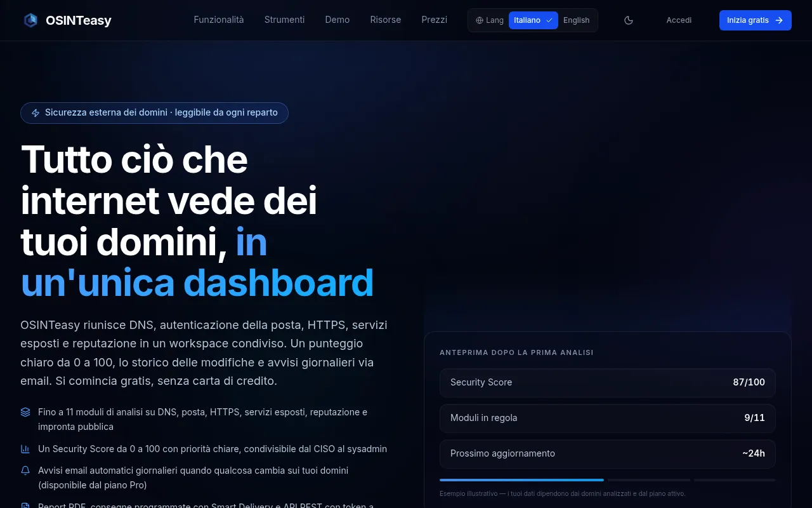812x508 pixels.
Task: Click the OSINTeasy brand name
Action: (79, 20)
